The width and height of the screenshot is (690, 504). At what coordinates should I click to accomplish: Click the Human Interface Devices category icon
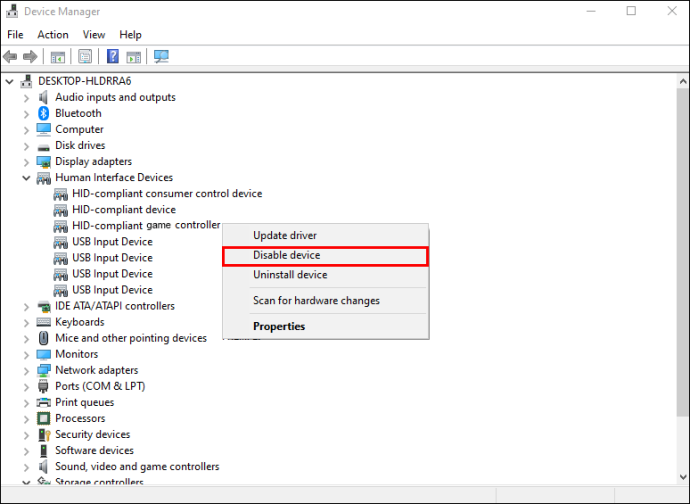click(x=44, y=178)
